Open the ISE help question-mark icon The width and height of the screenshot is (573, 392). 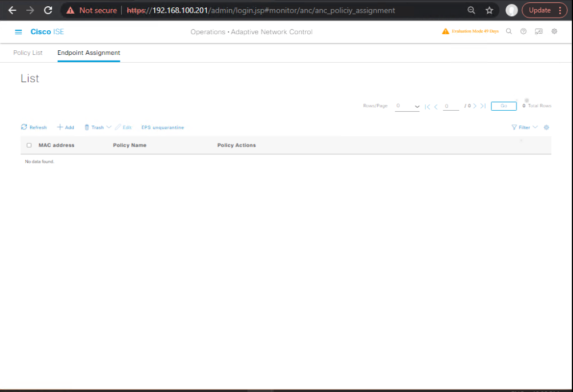coord(523,31)
